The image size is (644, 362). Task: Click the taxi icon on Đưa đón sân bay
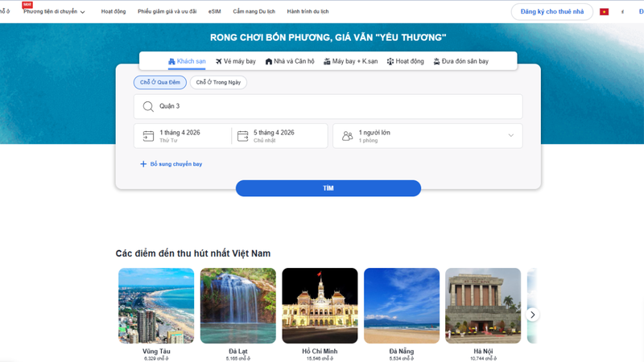tap(436, 62)
